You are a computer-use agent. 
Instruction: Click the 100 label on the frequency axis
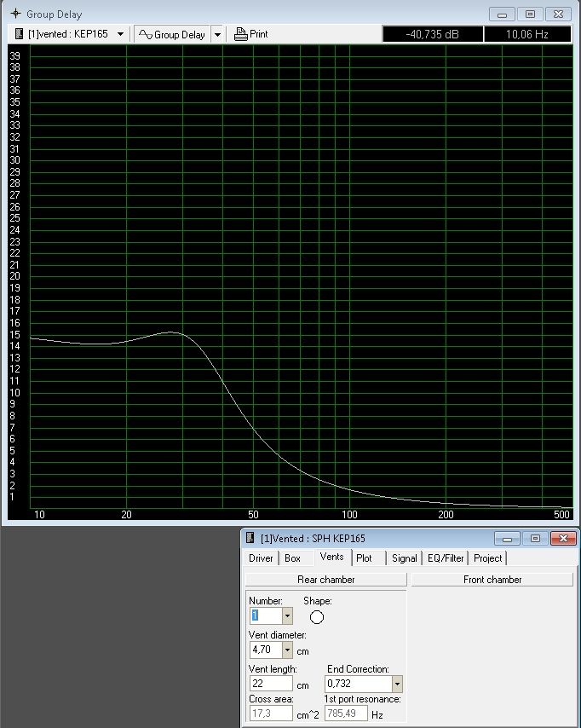tap(349, 514)
